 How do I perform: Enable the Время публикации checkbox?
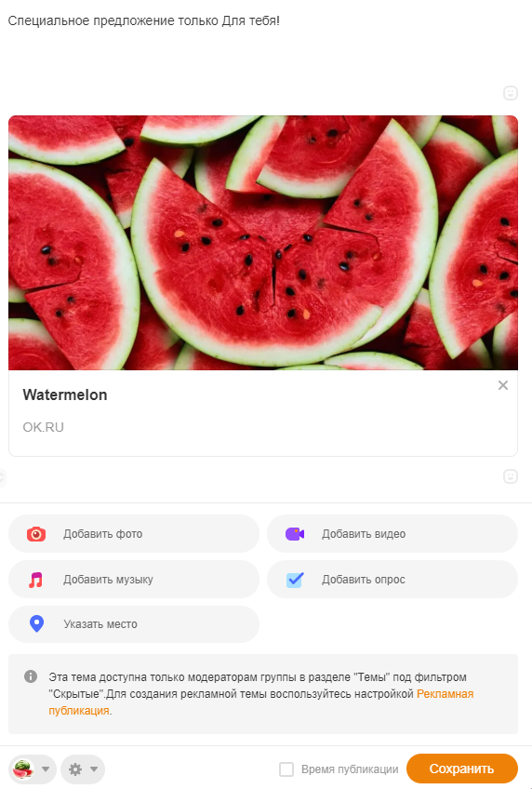coord(286,769)
